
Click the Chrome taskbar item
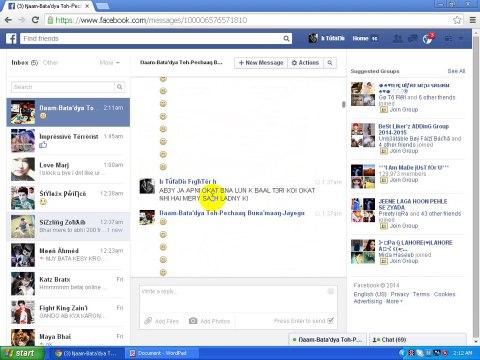click(87, 353)
